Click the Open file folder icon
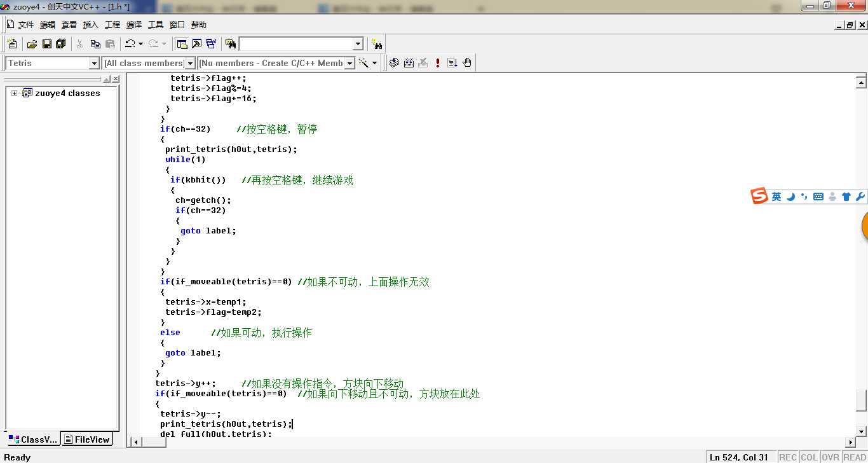868x463 pixels. tap(32, 44)
